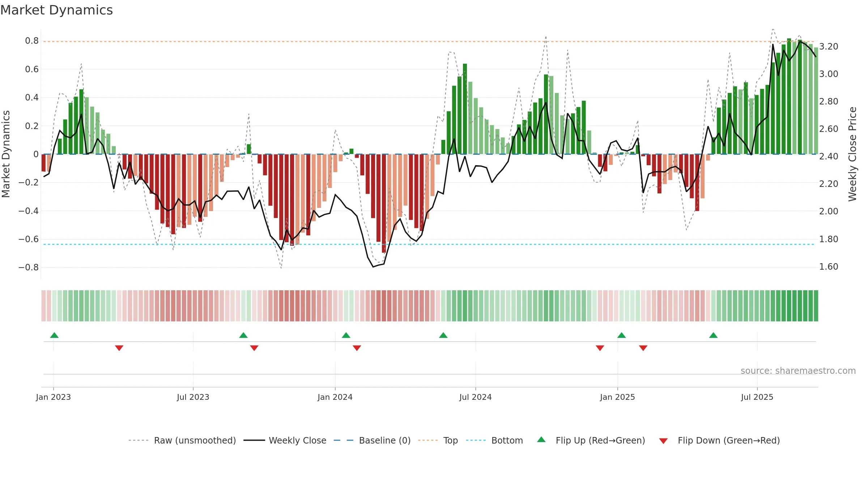Click the Jul 2025 axis label
The image size is (868, 488).
[x=757, y=397]
